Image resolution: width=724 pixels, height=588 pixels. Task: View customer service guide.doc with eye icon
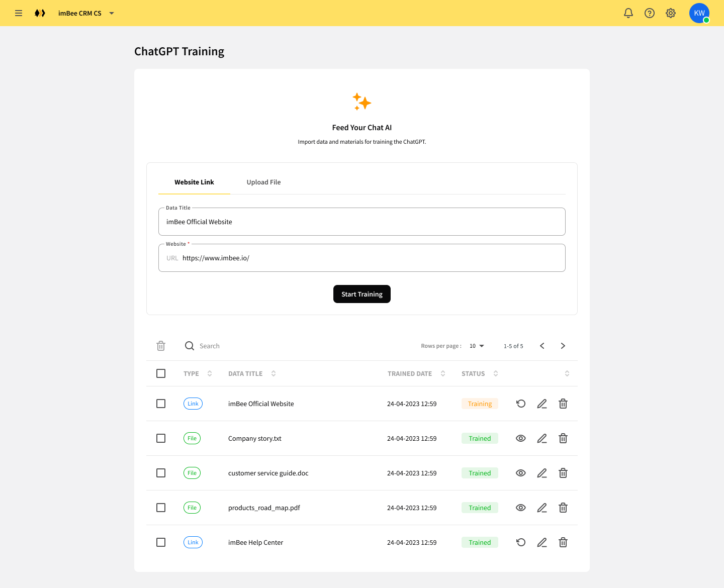pyautogui.click(x=521, y=473)
